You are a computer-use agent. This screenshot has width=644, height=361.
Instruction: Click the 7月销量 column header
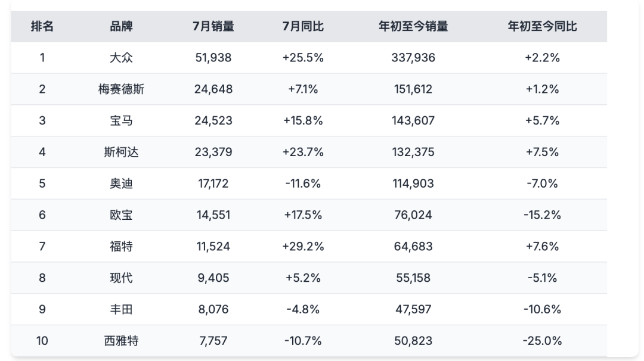(x=213, y=26)
